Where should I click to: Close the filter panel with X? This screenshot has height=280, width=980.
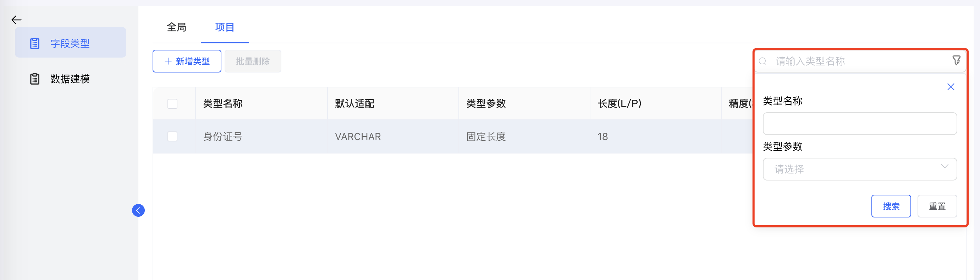coord(950,87)
